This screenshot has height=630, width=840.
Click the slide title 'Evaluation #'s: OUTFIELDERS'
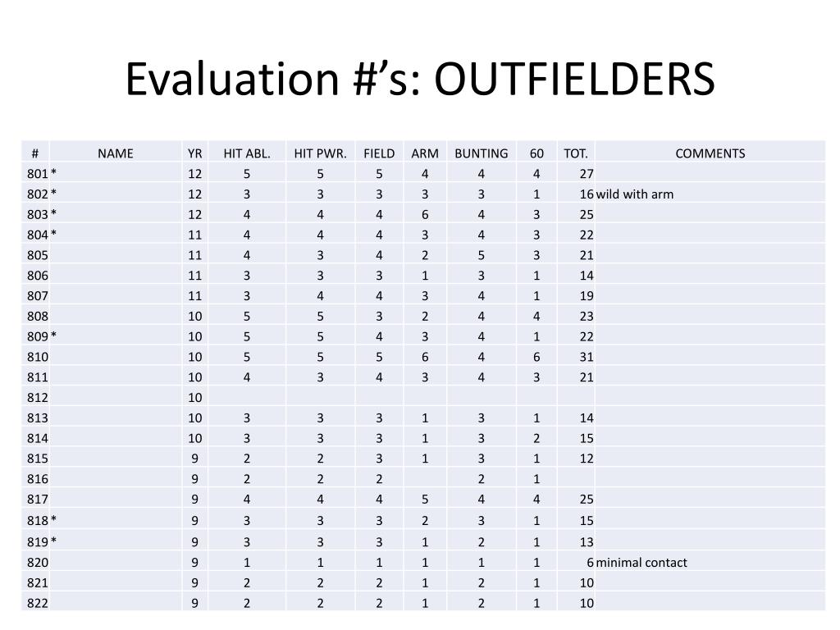[420, 79]
